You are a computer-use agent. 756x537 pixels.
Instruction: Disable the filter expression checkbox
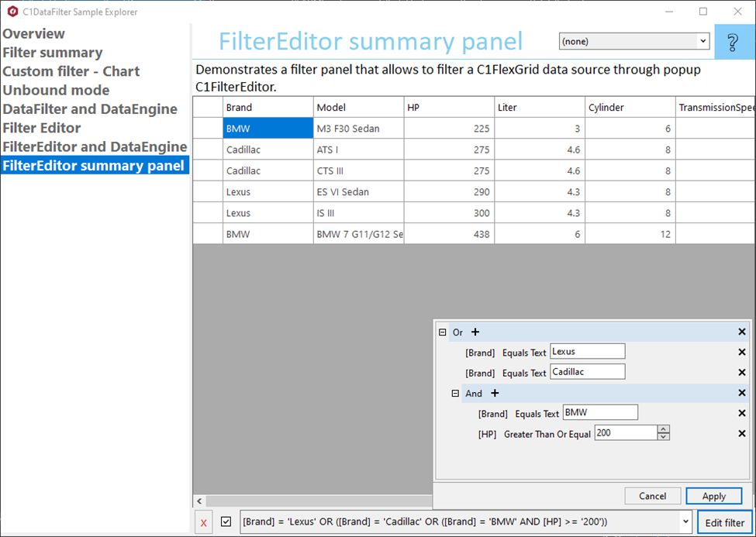[x=225, y=522]
